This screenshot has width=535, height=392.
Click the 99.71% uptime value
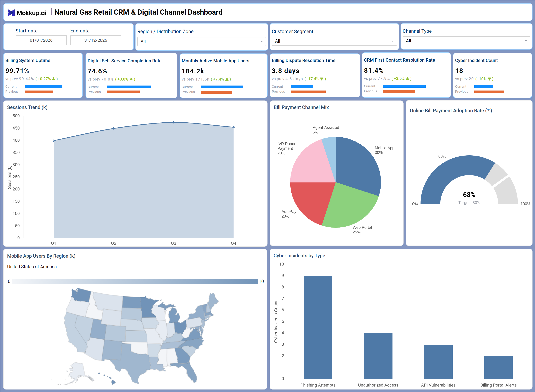[17, 71]
